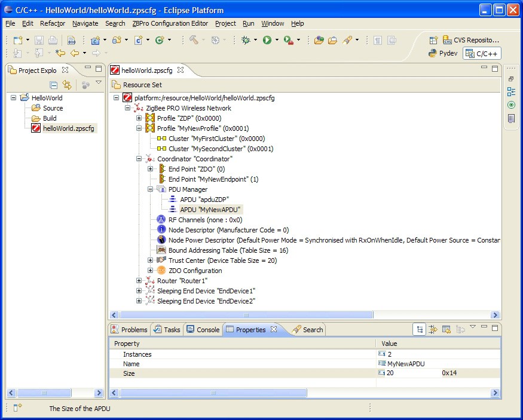Expand the Router "Router1" node

coord(139,281)
